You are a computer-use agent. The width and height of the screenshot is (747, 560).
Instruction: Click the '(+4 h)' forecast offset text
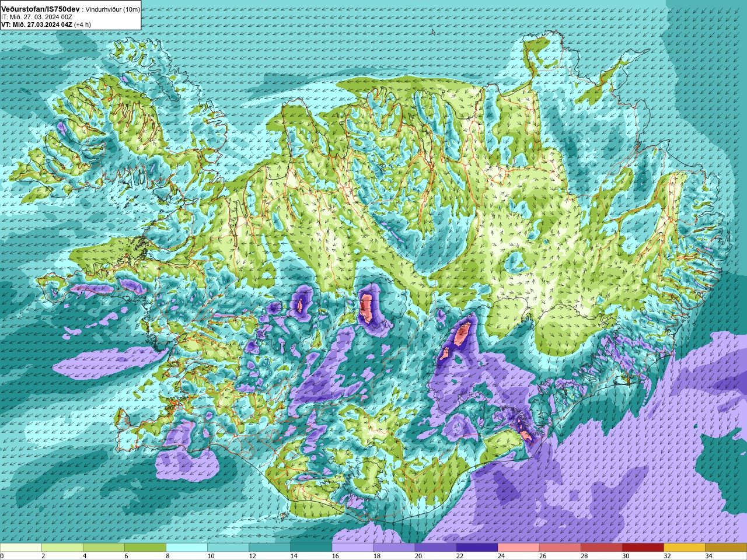tap(82, 25)
